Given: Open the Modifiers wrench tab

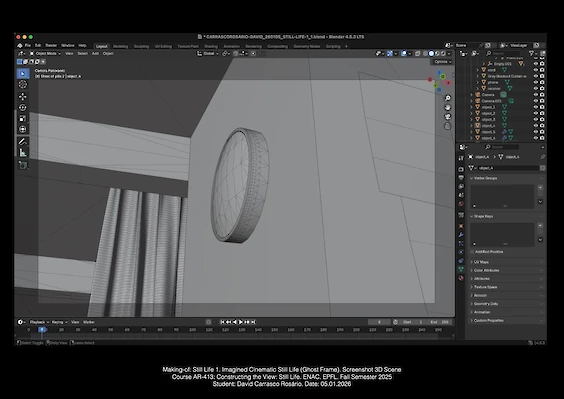Looking at the screenshot, I should point(461,235).
